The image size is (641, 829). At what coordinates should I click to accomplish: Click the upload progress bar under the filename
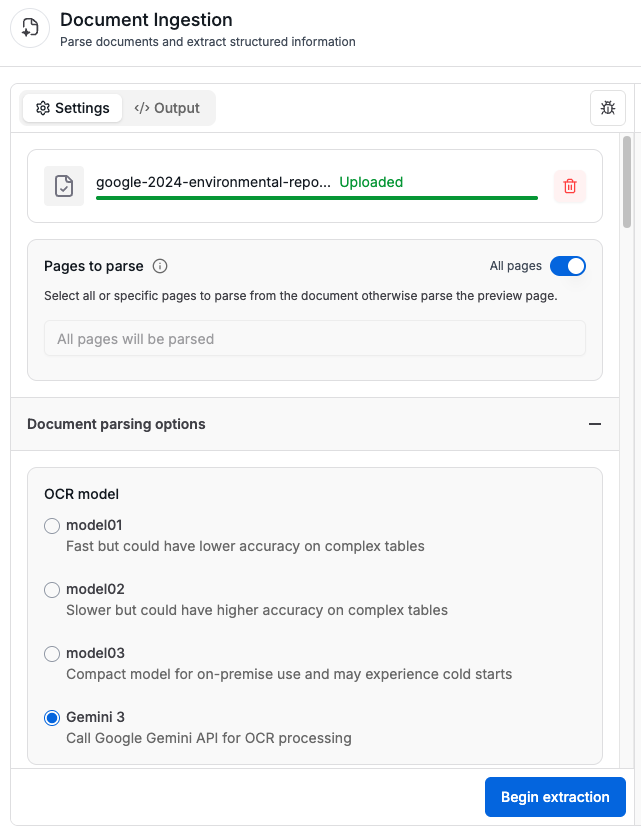[x=316, y=199]
